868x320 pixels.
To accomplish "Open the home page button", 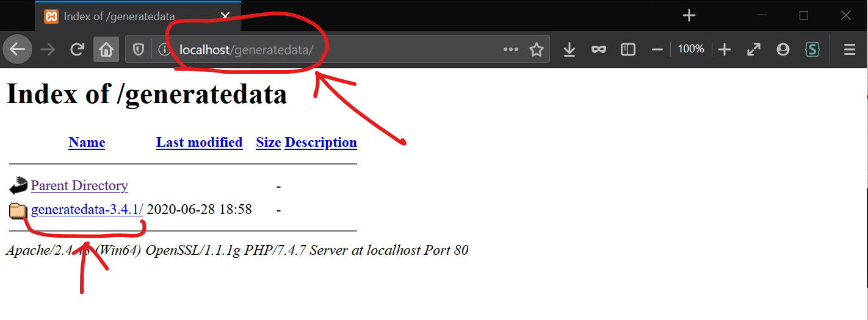I will [106, 49].
